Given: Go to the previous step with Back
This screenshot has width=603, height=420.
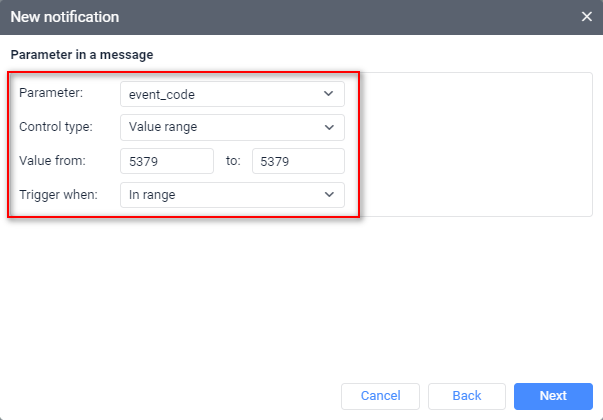Looking at the screenshot, I should [467, 396].
